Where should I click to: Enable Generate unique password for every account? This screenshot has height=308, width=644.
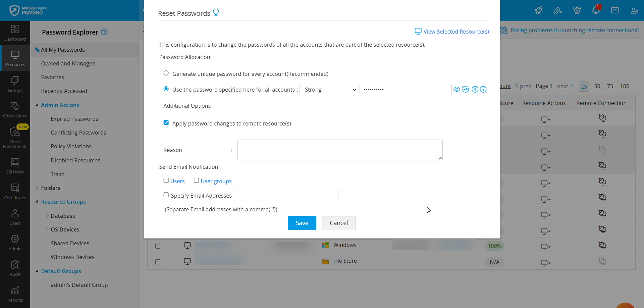pos(166,73)
